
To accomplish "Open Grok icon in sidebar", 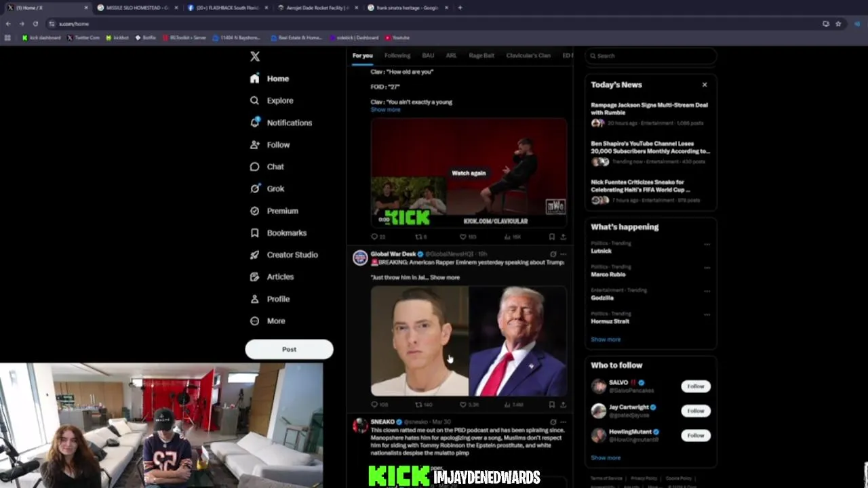I will click(x=254, y=188).
